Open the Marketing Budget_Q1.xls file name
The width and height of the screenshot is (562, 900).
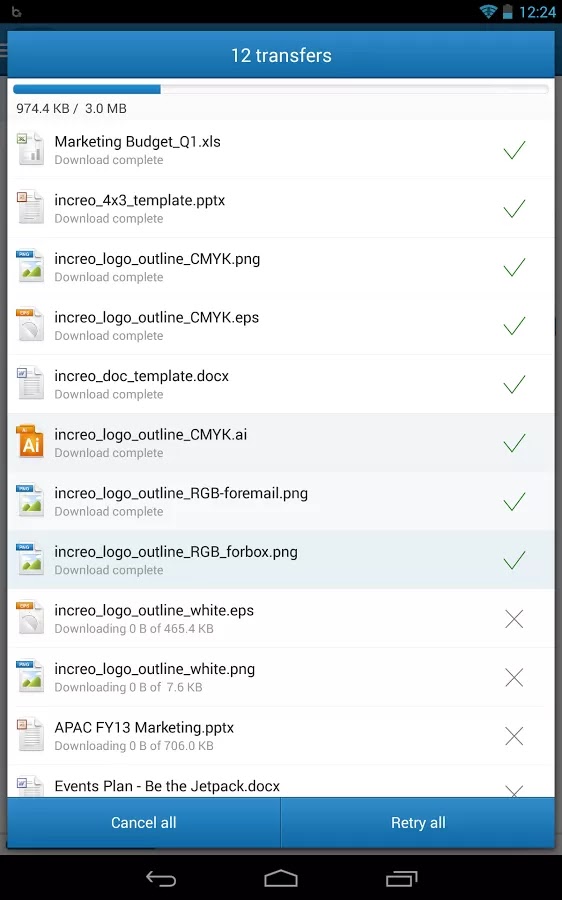(137, 142)
